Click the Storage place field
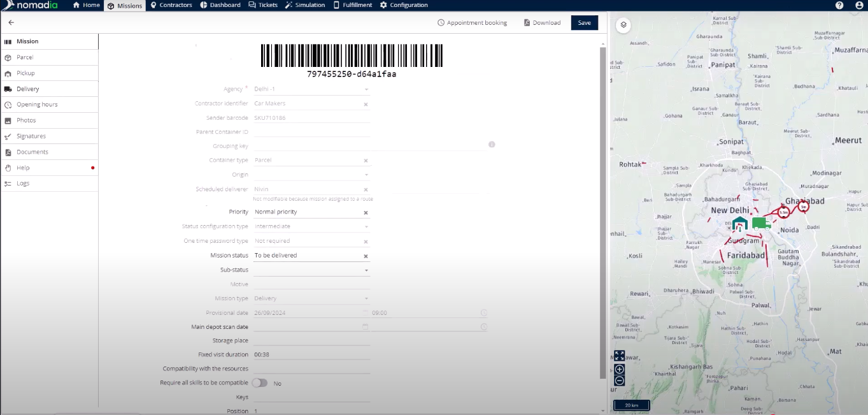This screenshot has height=415, width=868. coord(312,340)
